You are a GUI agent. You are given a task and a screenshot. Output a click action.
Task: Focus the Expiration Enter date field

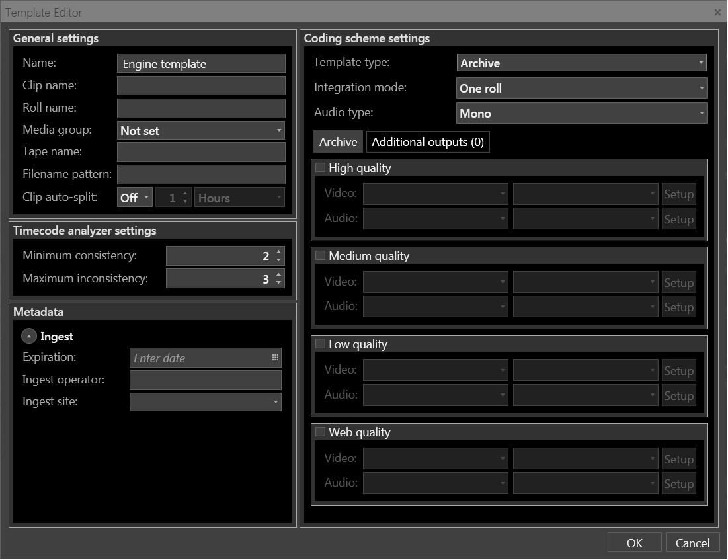(205, 358)
